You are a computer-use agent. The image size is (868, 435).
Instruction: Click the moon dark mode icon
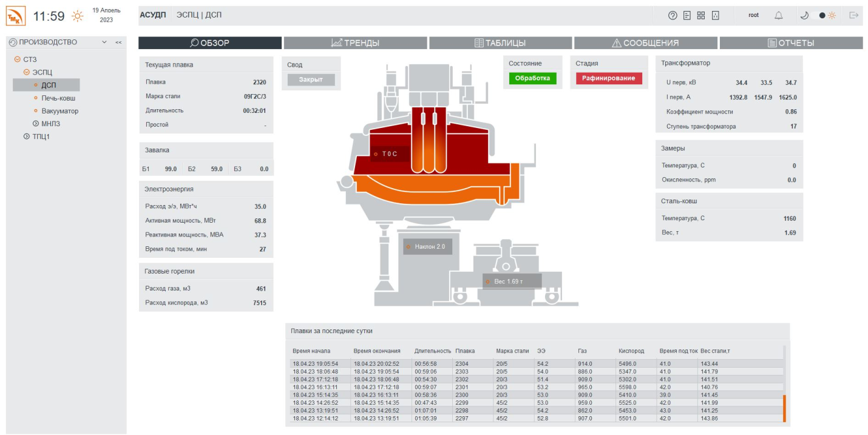pyautogui.click(x=804, y=16)
